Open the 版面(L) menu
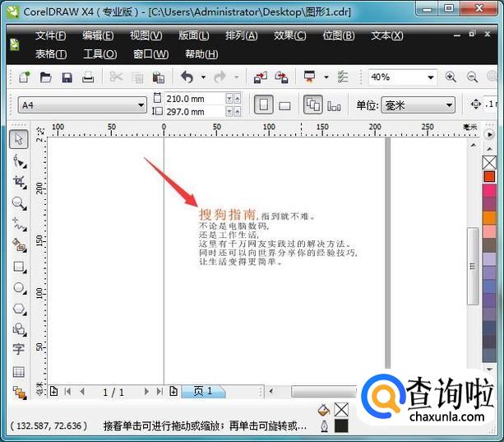Viewport: 504px width, 442px height. 193,35
